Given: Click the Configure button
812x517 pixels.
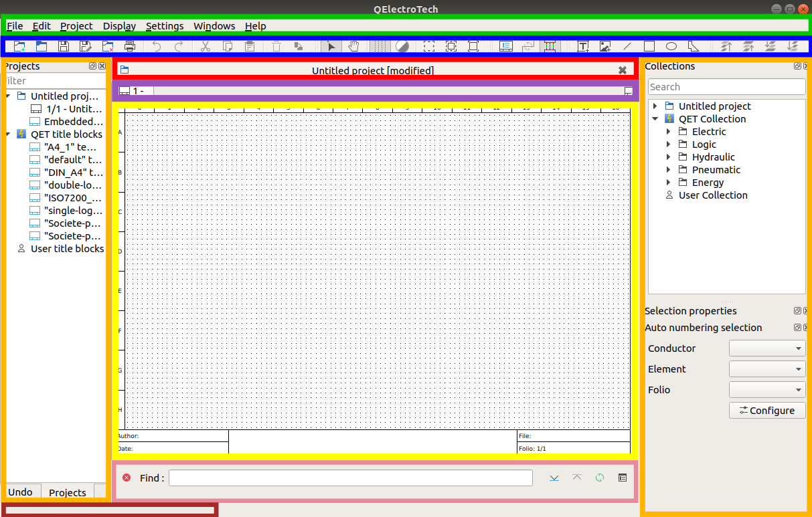Looking at the screenshot, I should pos(766,411).
